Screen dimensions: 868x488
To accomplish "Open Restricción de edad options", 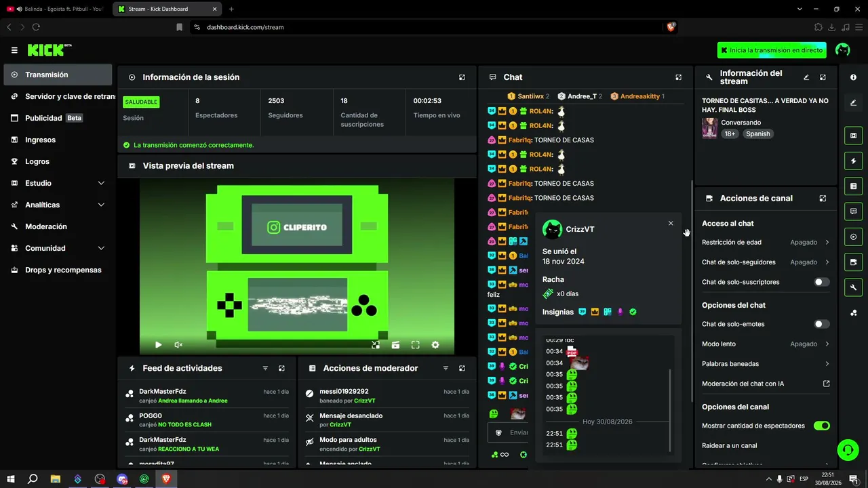I will click(x=766, y=242).
